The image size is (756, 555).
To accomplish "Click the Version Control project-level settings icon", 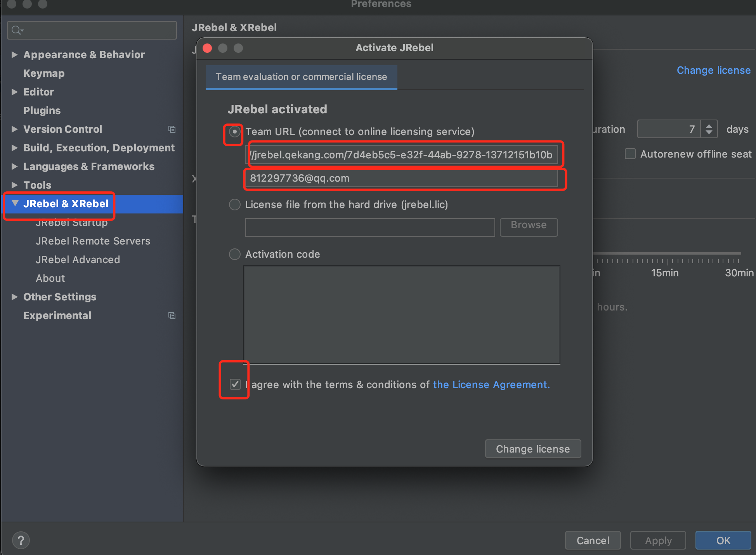I will (172, 129).
